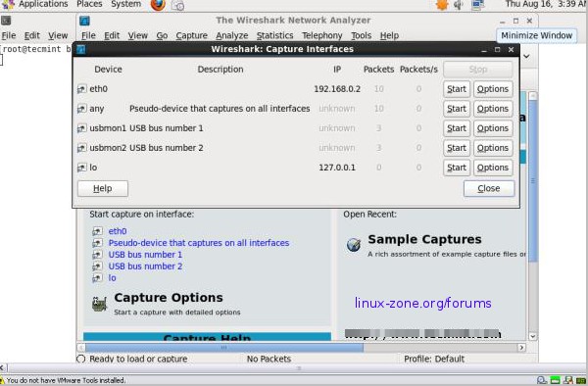Open the volume control in the system tray
Viewport: 588px width, 386px height.
tap(459, 5)
